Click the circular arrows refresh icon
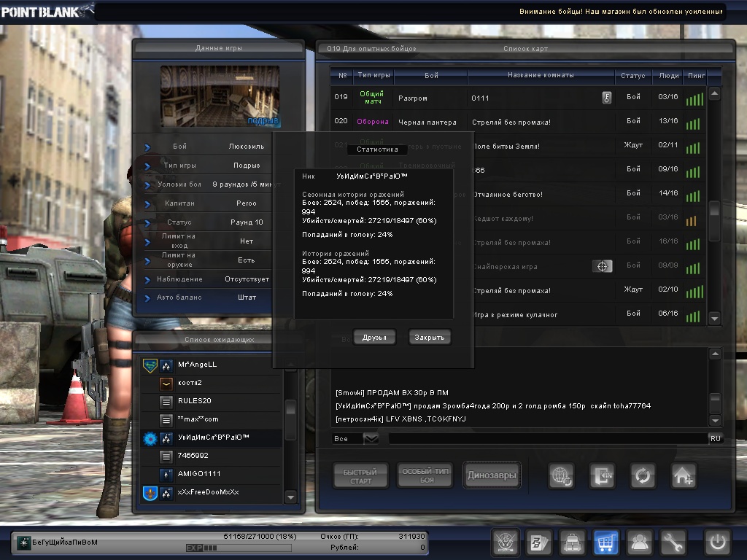 click(643, 475)
